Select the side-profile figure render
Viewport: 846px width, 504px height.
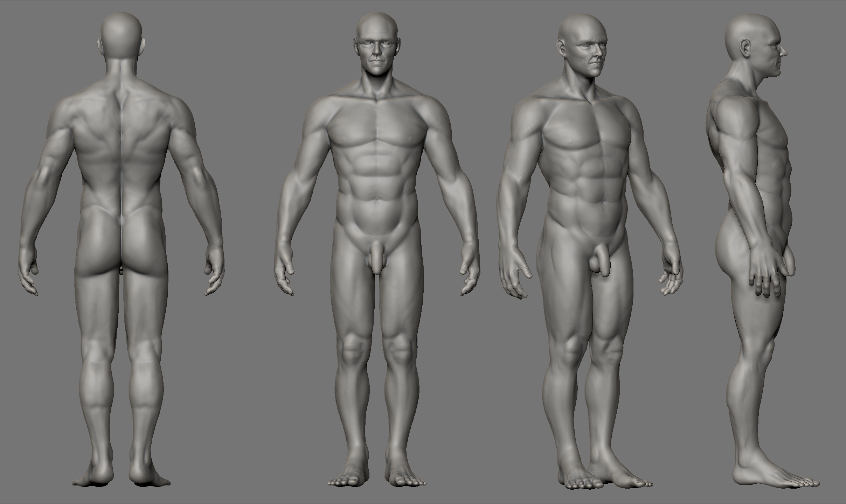pyautogui.click(x=763, y=251)
